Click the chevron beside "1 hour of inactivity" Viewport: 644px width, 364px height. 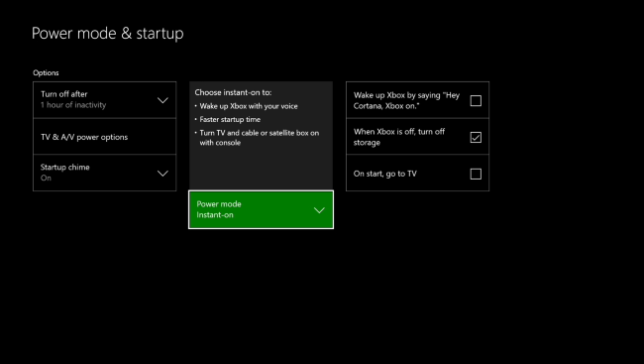tap(162, 100)
